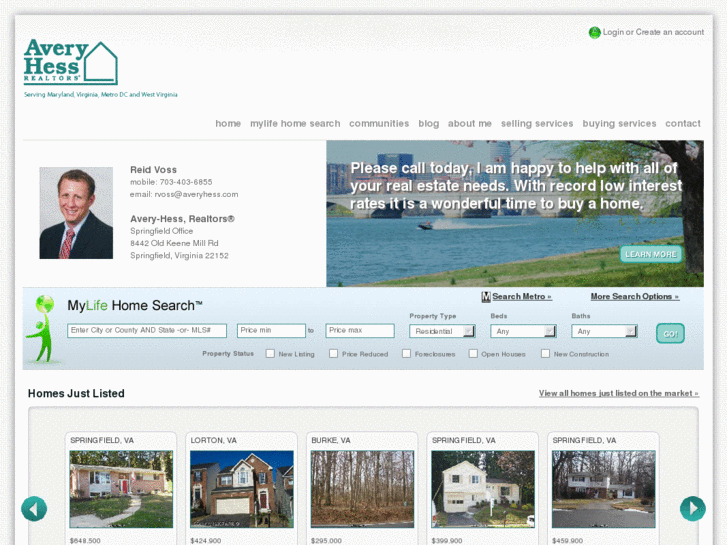Image resolution: width=727 pixels, height=545 pixels.
Task: Click the previous listings arrow
Action: click(x=34, y=508)
